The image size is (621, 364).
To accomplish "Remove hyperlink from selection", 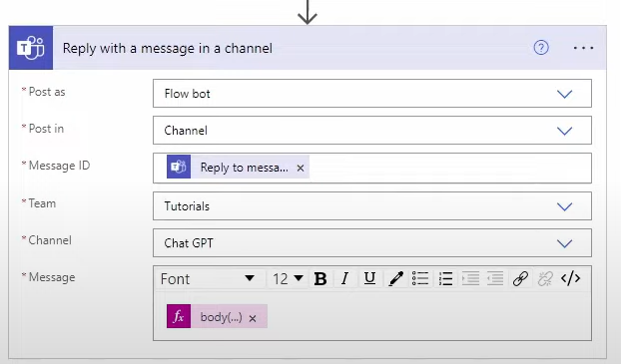I will 545,279.
